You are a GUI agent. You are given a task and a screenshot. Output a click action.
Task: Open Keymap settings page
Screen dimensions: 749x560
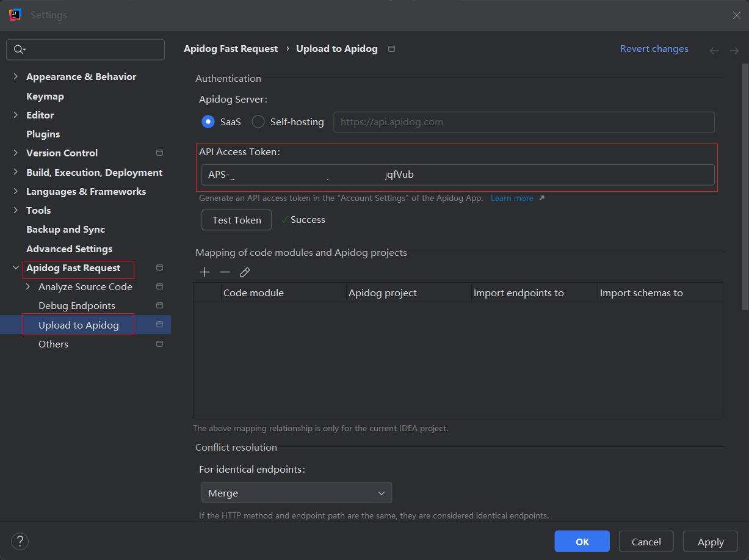[x=45, y=96]
